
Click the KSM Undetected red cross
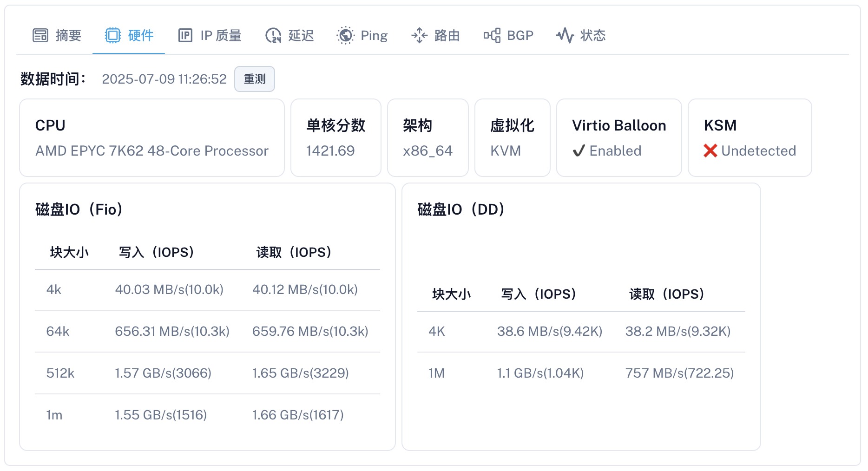coord(710,150)
